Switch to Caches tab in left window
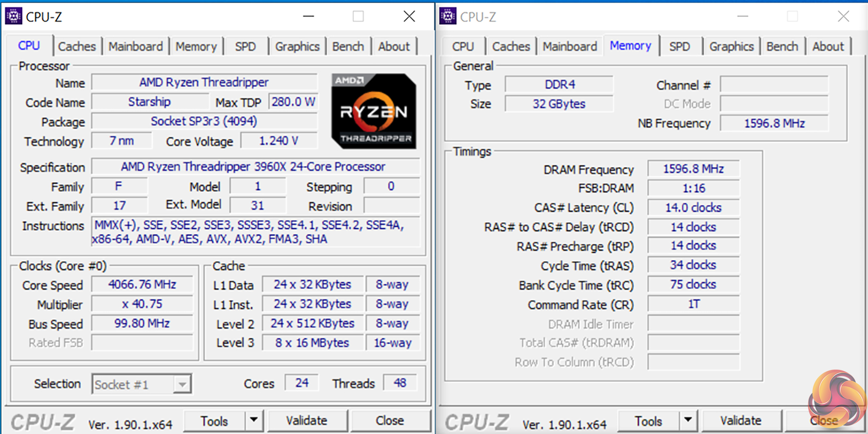The image size is (868, 434). tap(77, 46)
